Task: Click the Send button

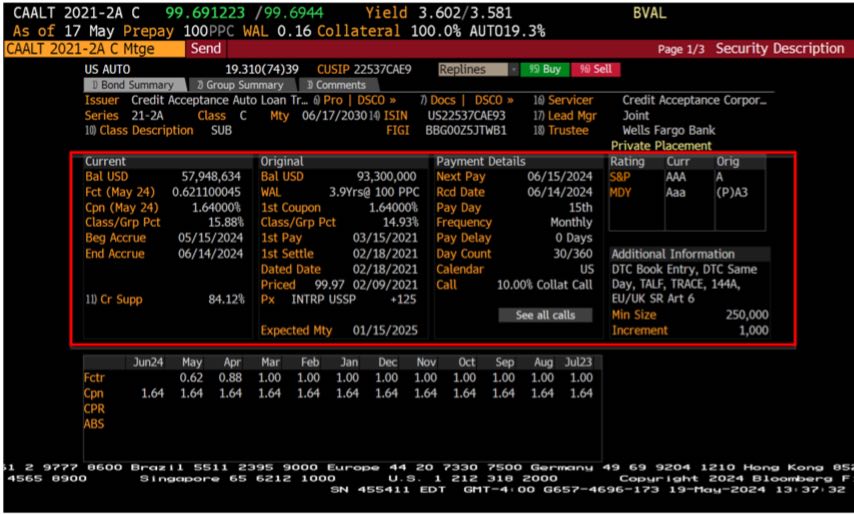Action: 206,48
